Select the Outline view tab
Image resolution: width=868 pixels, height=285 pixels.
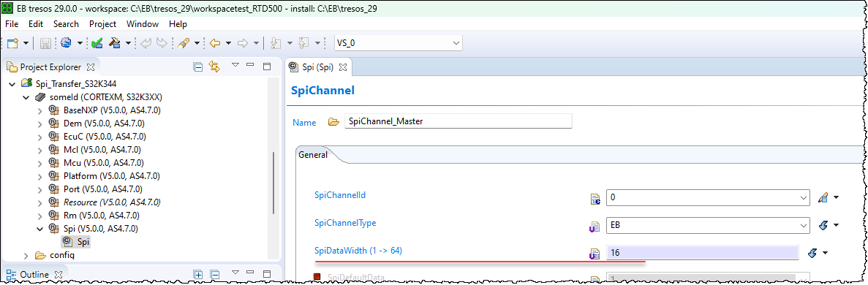pos(34,275)
